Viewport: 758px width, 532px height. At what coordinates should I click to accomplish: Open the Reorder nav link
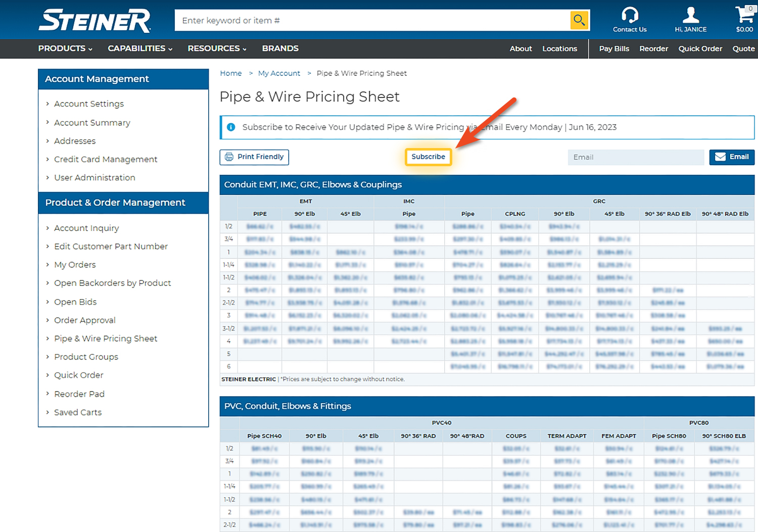(653, 49)
